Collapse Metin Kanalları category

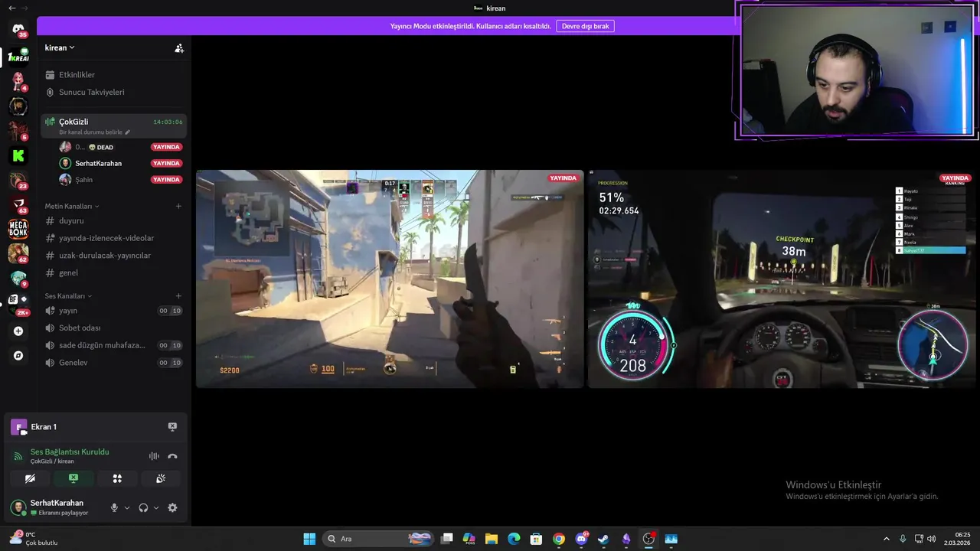(72, 206)
